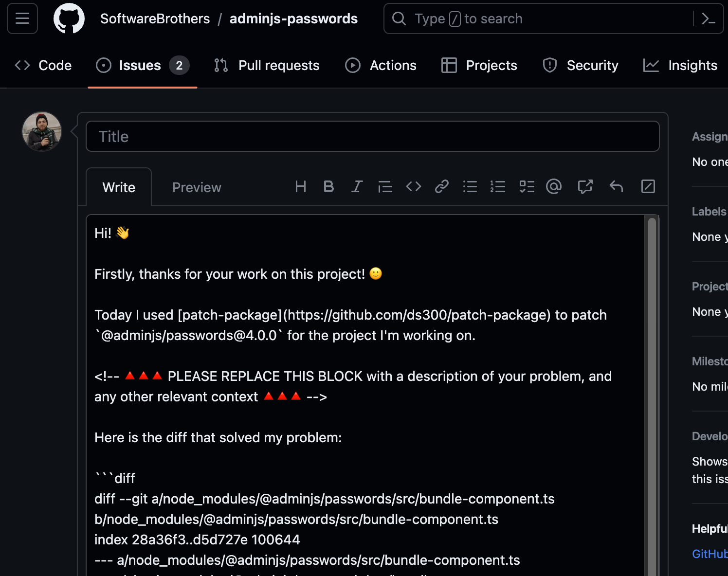Switch to the Preview tab
The width and height of the screenshot is (728, 576).
pyautogui.click(x=197, y=187)
